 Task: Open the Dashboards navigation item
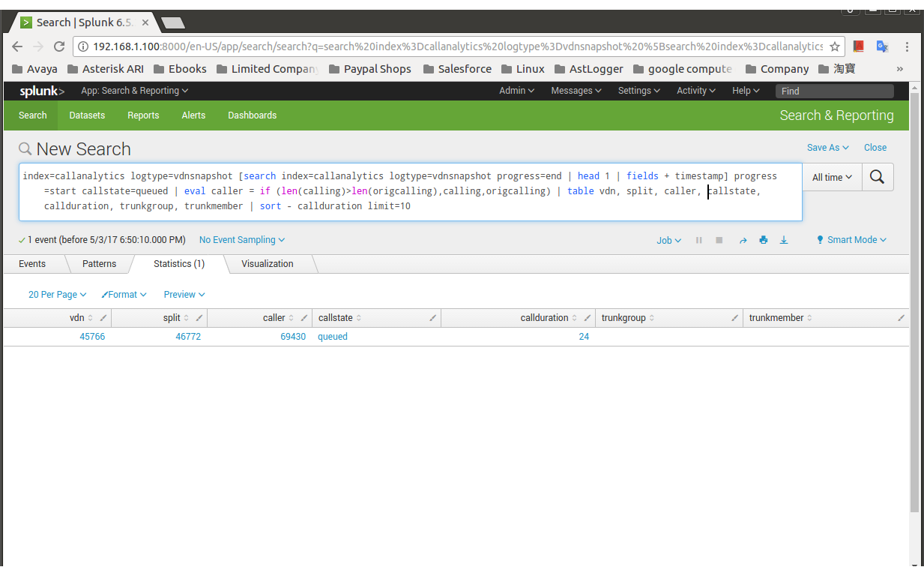click(252, 115)
